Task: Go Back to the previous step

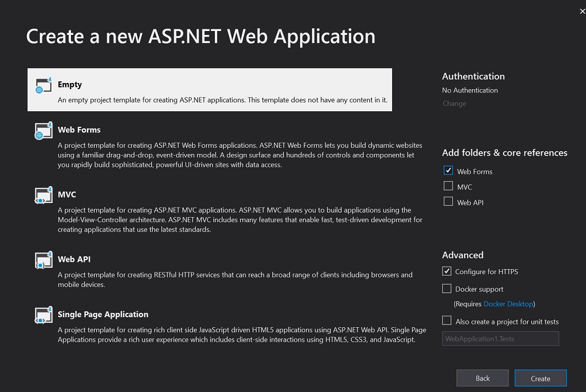Action: (x=482, y=378)
